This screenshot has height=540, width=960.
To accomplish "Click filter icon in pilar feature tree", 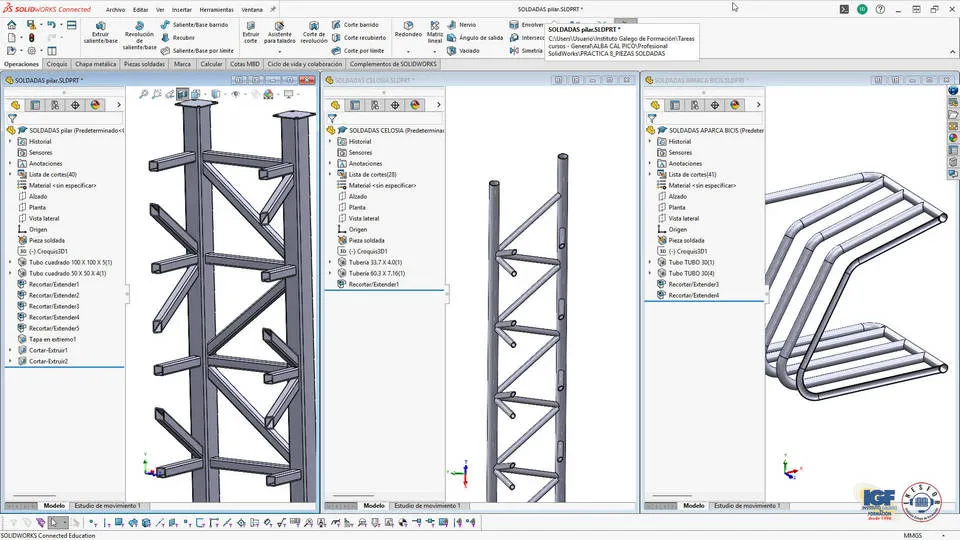I will (x=12, y=118).
